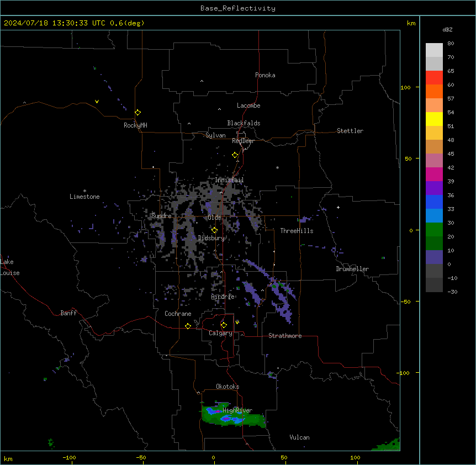Pick the yellow 54 dBZ legend swatch
The height and width of the screenshot is (465, 476).
434,119
